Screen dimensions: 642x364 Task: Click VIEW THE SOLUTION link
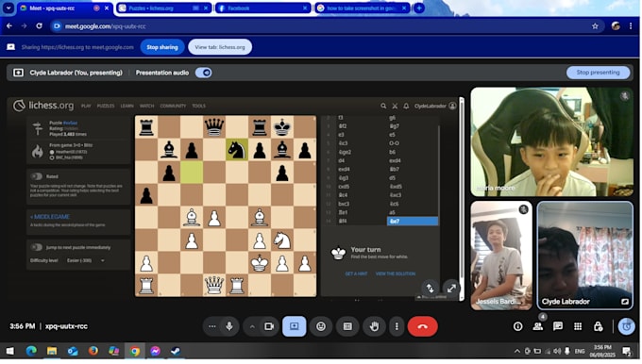click(396, 273)
